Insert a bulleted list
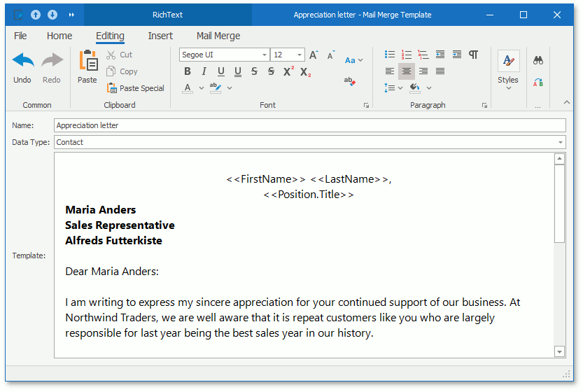The height and width of the screenshot is (392, 583). [x=390, y=55]
